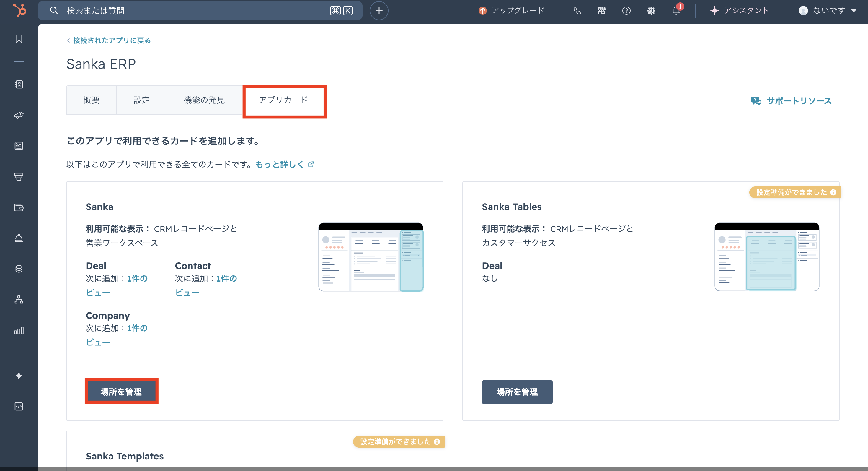This screenshot has height=471, width=868.
Task: Open the bookmarks icon in sidebar
Action: pos(19,39)
